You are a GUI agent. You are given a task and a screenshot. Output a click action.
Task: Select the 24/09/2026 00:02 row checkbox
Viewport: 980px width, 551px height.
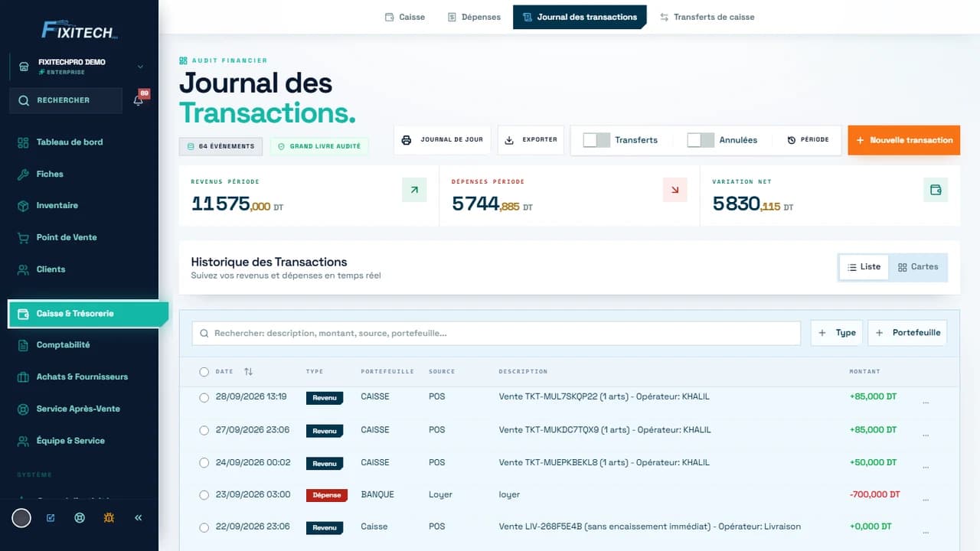(x=204, y=463)
